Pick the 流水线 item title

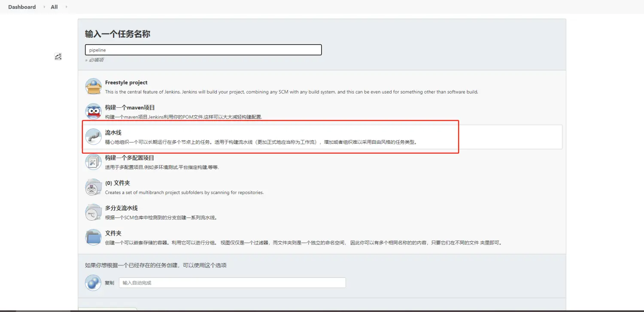[x=113, y=133]
